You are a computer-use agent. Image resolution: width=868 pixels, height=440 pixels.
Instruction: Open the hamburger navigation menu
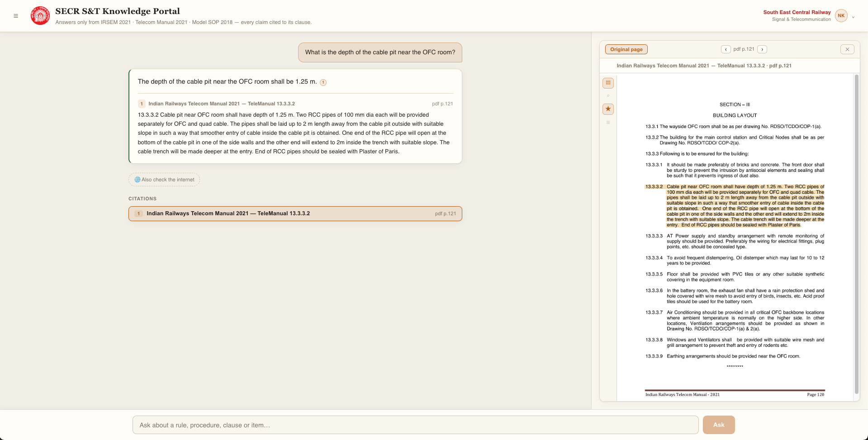(x=16, y=16)
